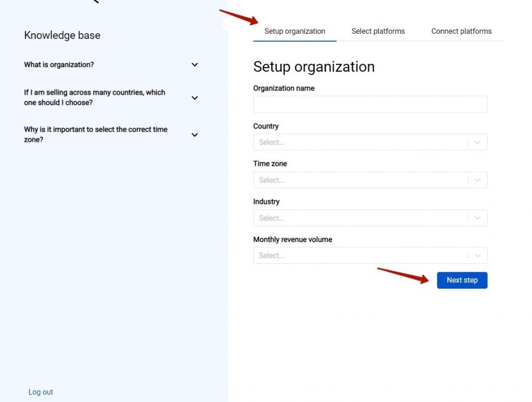This screenshot has height=402, width=532.
Task: Switch to the Select platforms tab
Action: coord(378,31)
